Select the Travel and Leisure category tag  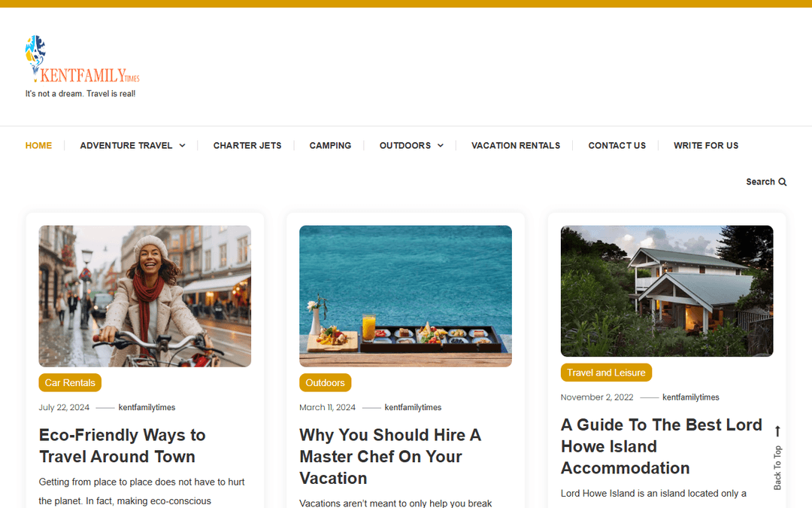point(606,373)
